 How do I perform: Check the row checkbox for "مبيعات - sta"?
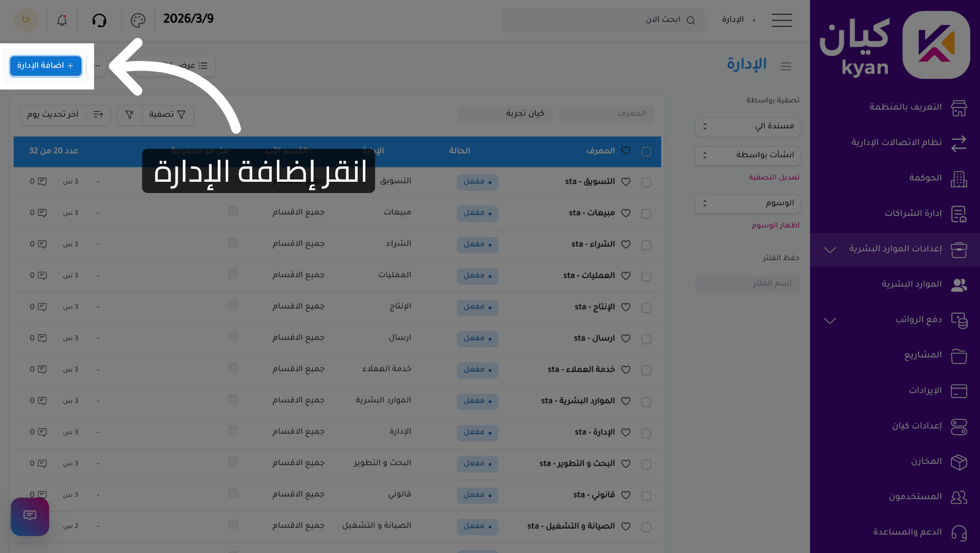coord(646,214)
